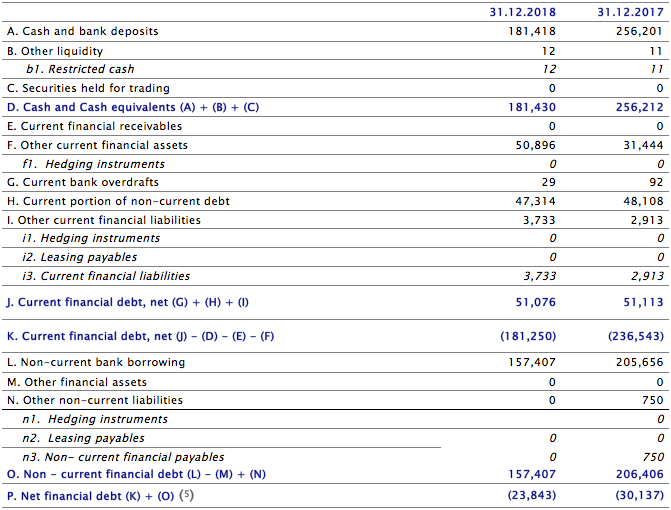Click the 47,314 current portion debt value
The height and width of the screenshot is (510, 671).
point(535,201)
